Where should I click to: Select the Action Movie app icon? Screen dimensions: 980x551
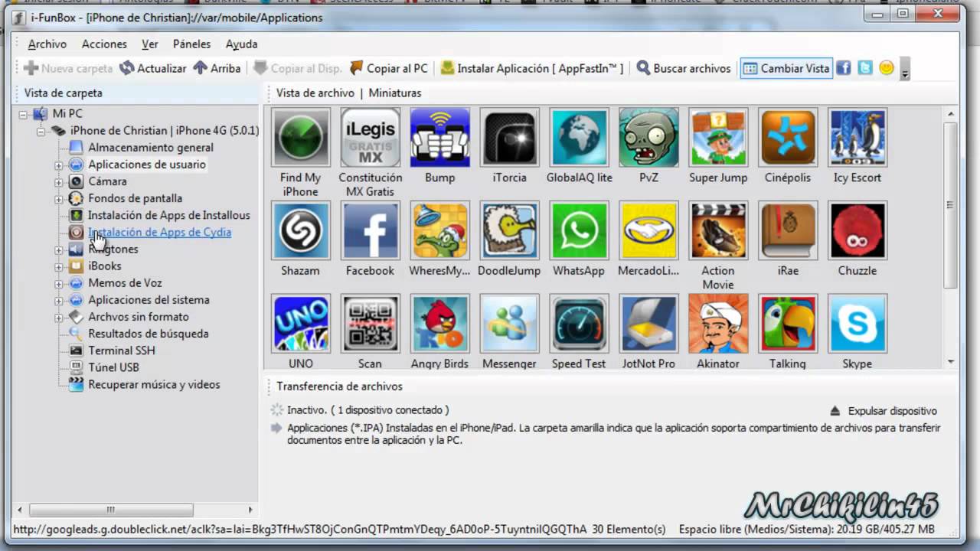click(718, 231)
